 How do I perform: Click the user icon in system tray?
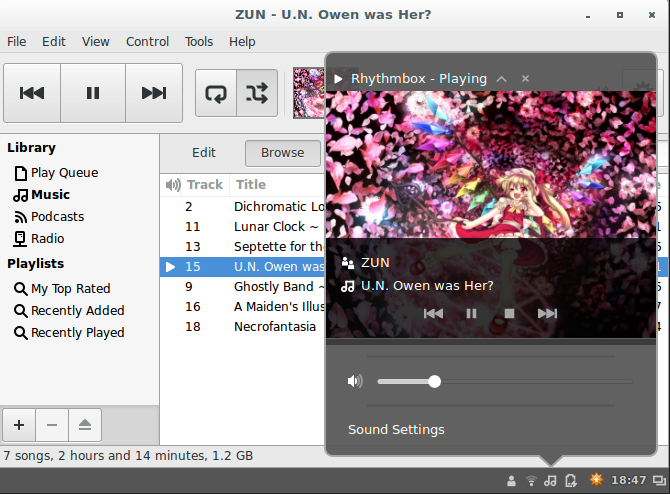(511, 481)
